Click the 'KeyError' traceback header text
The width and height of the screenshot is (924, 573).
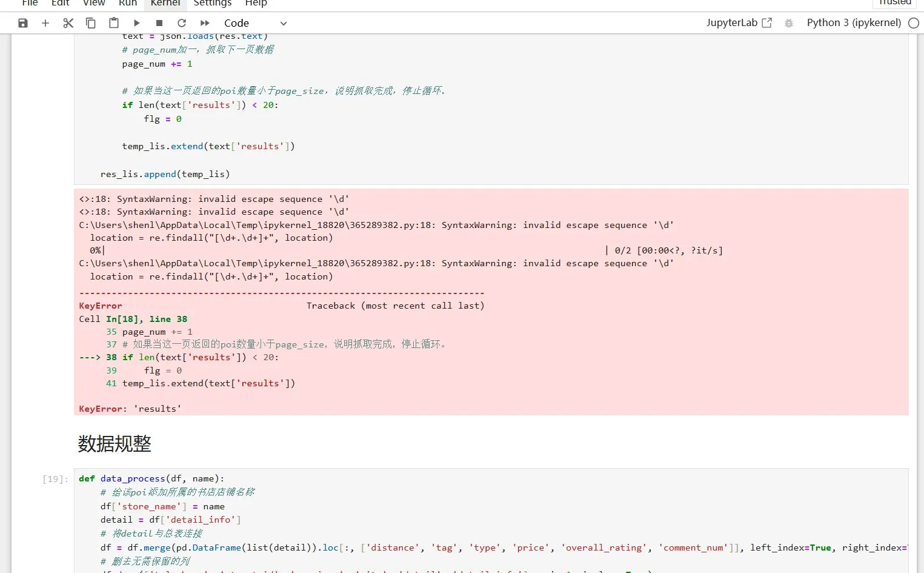coord(101,306)
